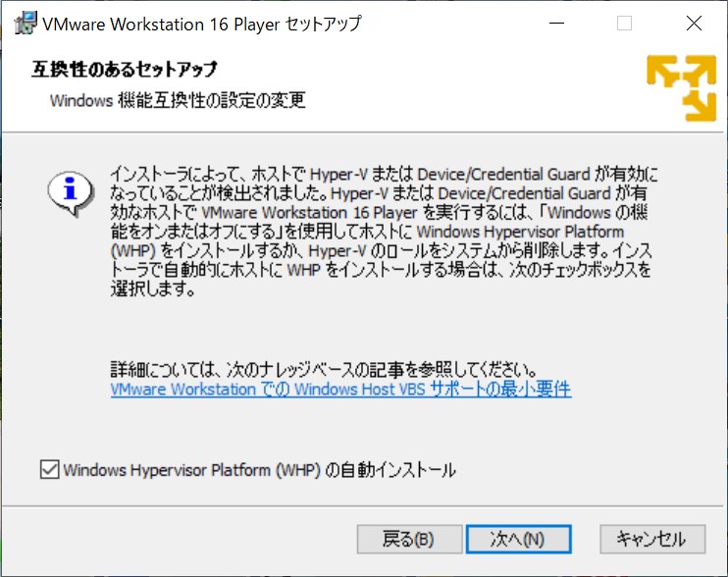Viewport: 728px width, 577px height.
Task: Click empty gray space left of 戻る(B)
Action: tap(196, 539)
